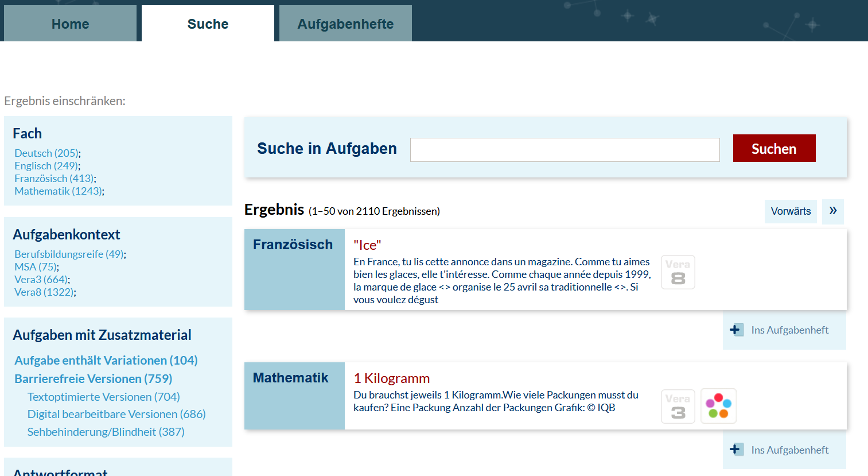Click the Vera 8 badge icon
Viewport: 868px width, 476px height.
[x=678, y=272]
